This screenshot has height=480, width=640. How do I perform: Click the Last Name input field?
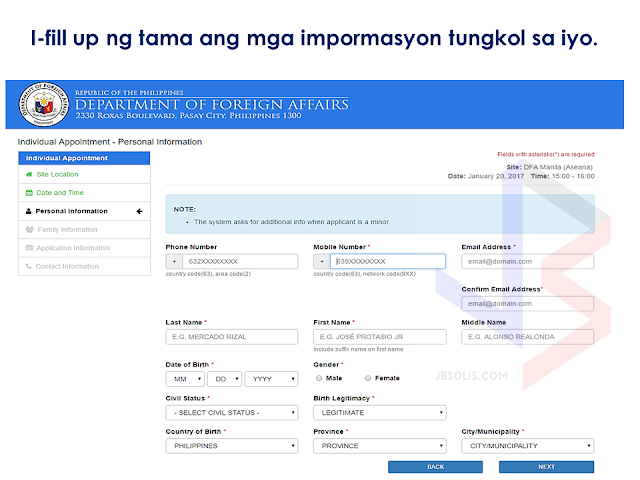[232, 337]
